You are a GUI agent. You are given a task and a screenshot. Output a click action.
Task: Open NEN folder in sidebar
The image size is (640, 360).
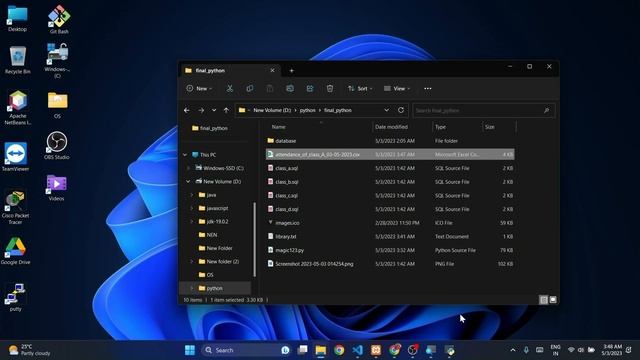[211, 235]
